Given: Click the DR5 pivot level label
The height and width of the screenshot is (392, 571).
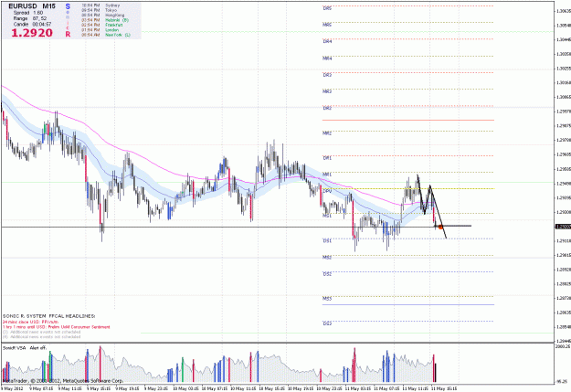Looking at the screenshot, I should pos(327,8).
